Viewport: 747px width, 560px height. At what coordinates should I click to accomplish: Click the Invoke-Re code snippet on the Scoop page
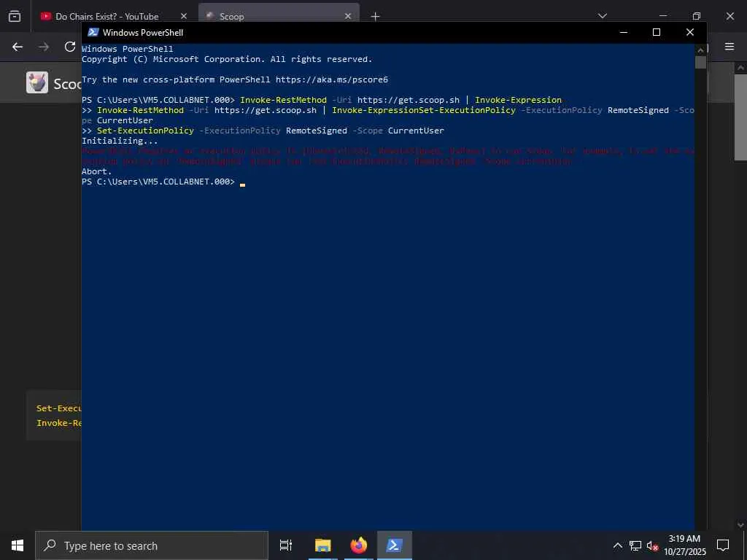click(x=58, y=423)
